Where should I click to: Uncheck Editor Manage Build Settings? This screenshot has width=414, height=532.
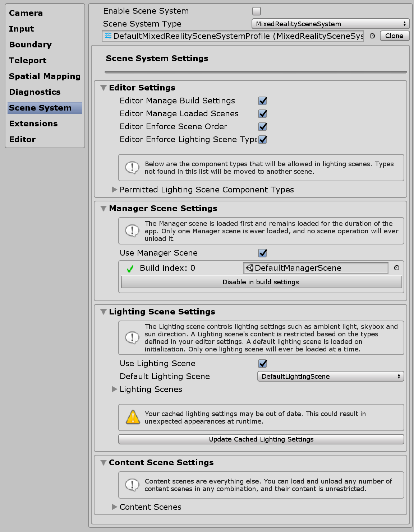263,101
